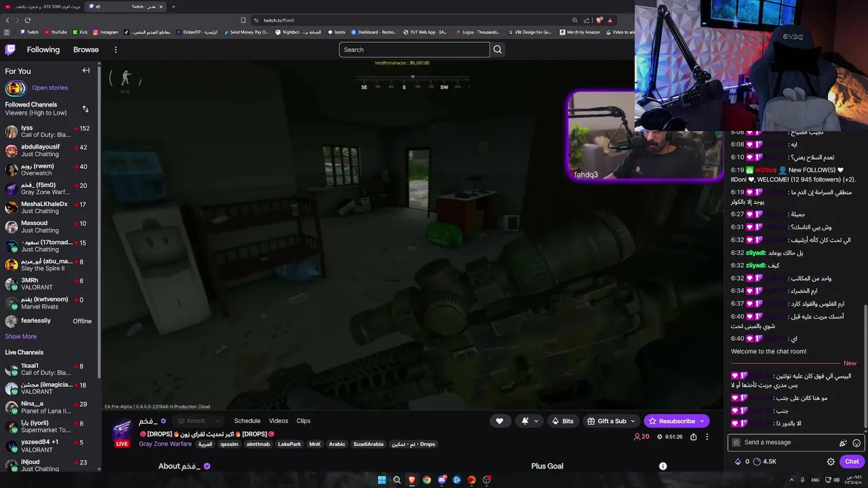
Task: Open Chrome from the taskbar
Action: (427, 480)
